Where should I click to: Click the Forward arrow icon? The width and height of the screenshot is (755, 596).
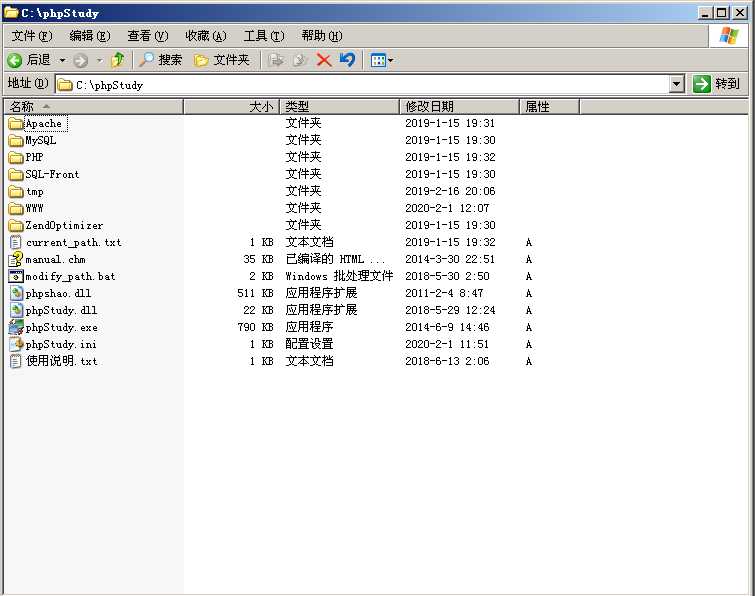point(80,60)
